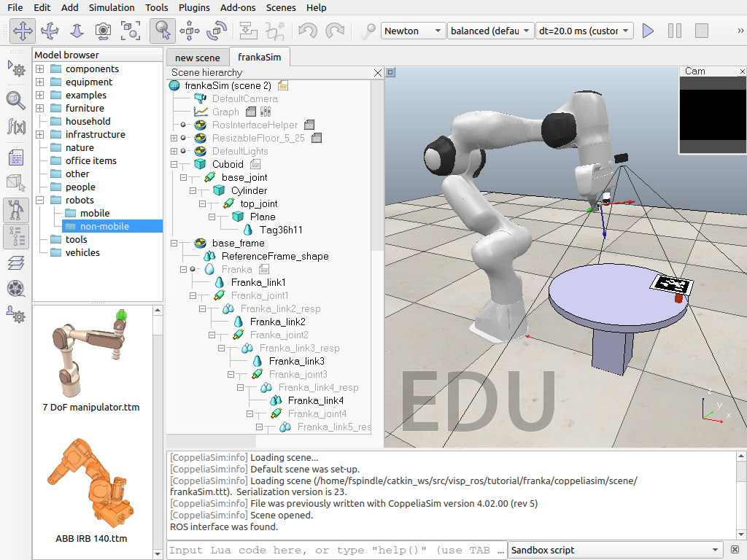Toggle the scene hierarchy sidebar button
The width and height of the screenshot is (747, 560).
pyautogui.click(x=15, y=236)
